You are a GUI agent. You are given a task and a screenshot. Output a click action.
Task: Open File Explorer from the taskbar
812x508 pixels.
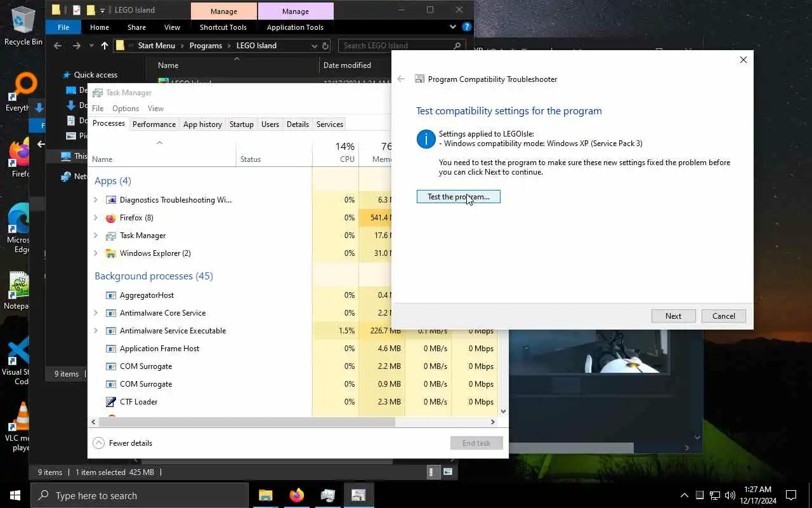click(265, 495)
